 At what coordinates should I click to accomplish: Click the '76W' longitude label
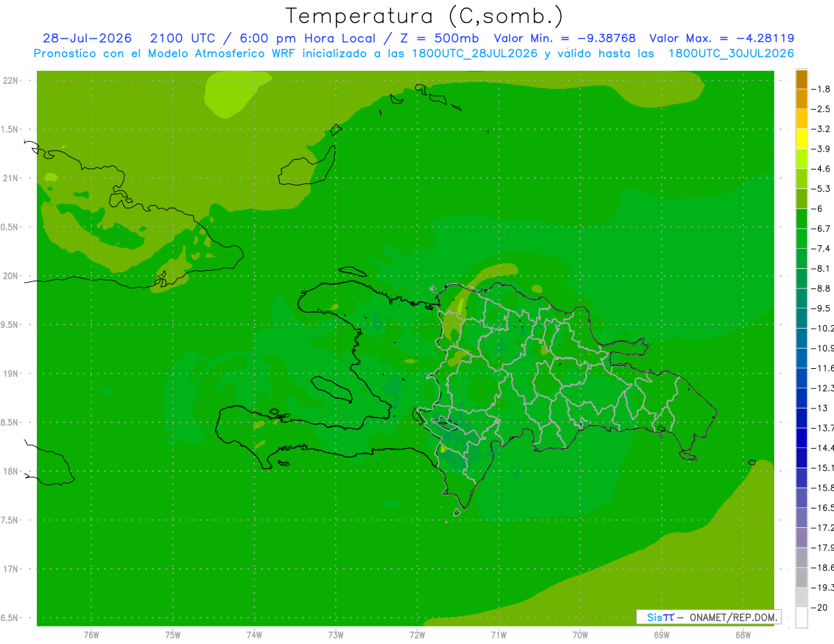[x=91, y=634]
